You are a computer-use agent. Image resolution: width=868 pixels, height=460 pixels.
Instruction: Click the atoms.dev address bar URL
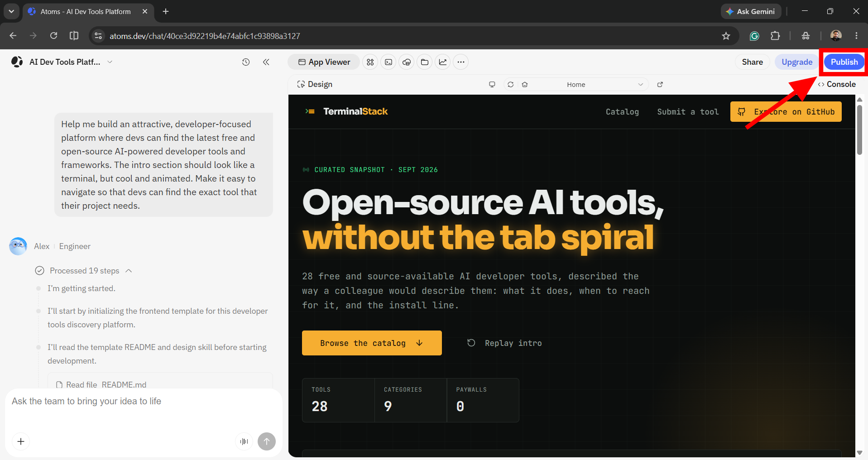coord(205,36)
